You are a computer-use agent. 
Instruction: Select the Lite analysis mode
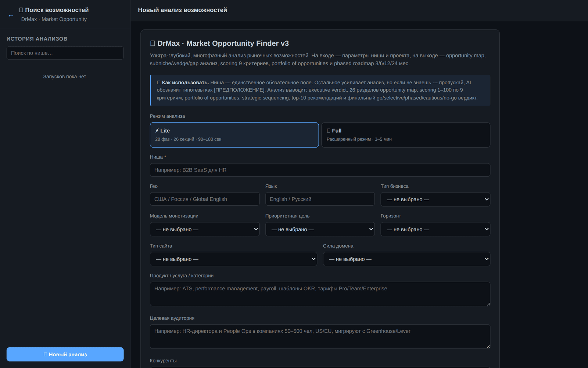click(234, 135)
